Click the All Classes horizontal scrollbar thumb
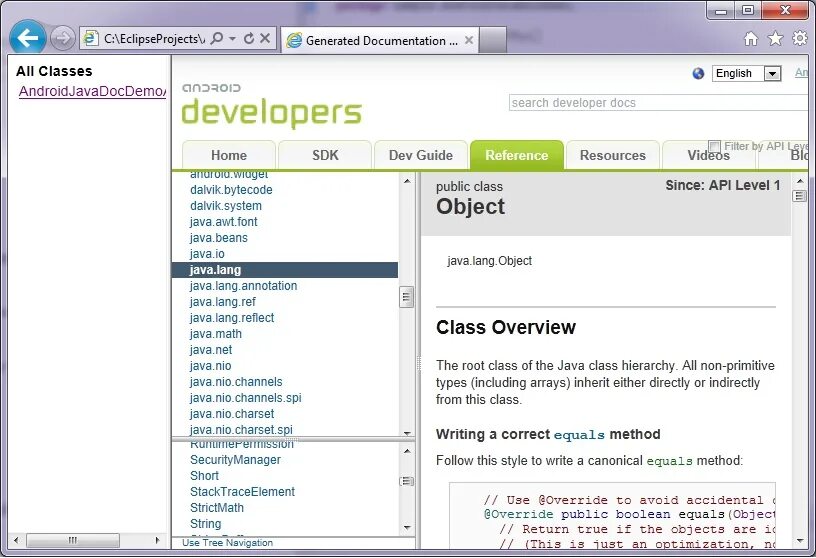Screen dimensions: 816x558 click(x=73, y=540)
